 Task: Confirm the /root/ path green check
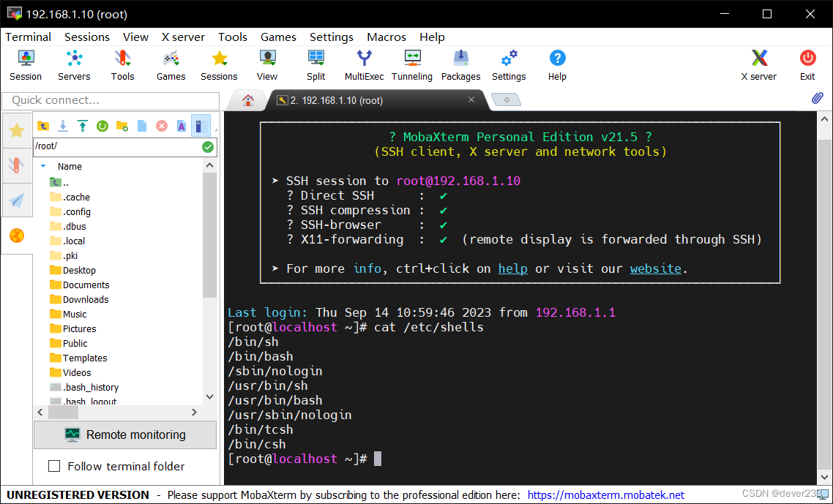point(208,147)
